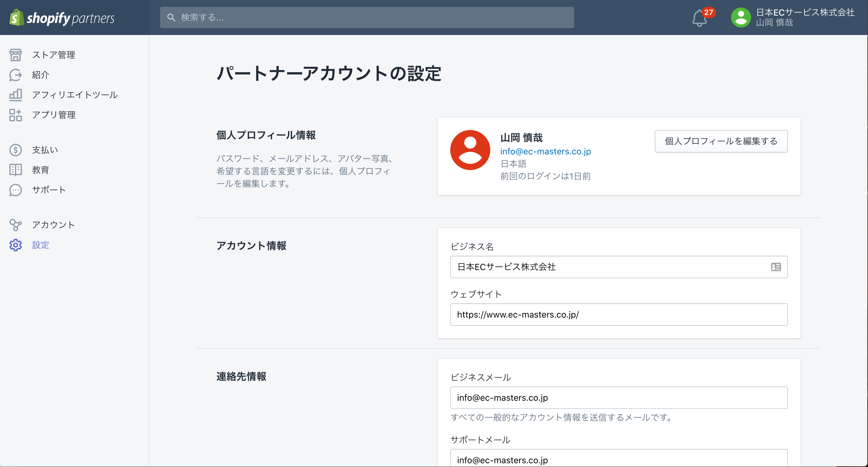Click the store icon beside ストア管理
This screenshot has width=868, height=467.
click(16, 55)
